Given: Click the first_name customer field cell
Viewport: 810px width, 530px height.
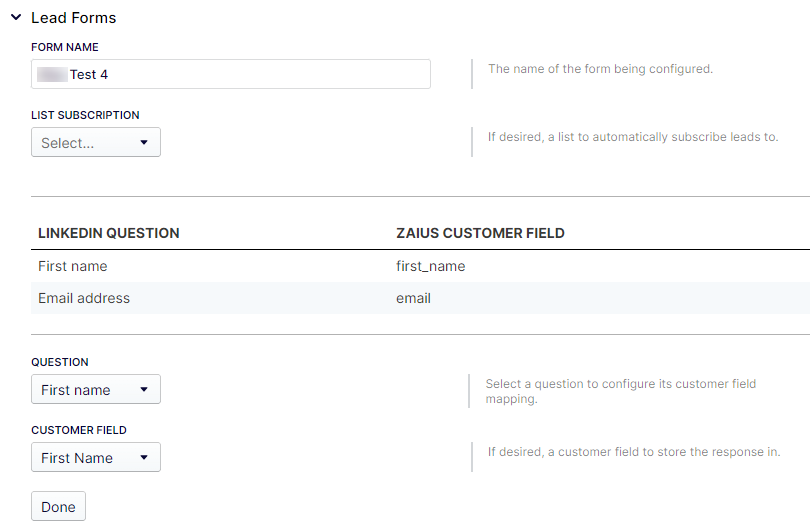Looking at the screenshot, I should pyautogui.click(x=431, y=266).
